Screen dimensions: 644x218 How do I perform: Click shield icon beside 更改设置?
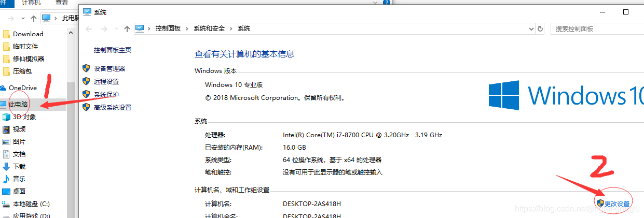click(x=600, y=204)
